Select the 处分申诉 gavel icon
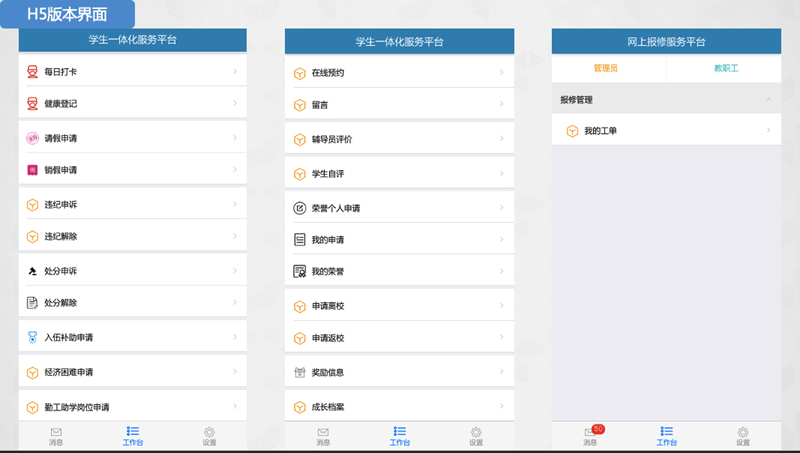The height and width of the screenshot is (453, 800). (x=32, y=271)
